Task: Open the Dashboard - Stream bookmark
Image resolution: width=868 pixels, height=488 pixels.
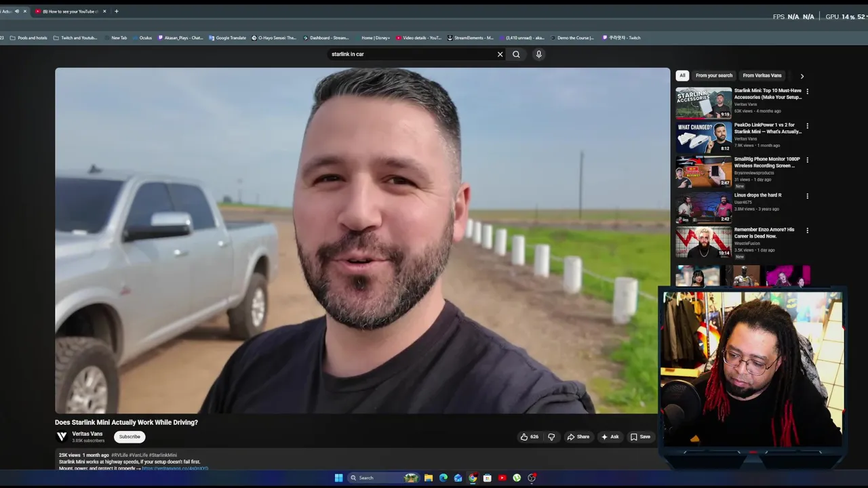Action: tap(325, 38)
